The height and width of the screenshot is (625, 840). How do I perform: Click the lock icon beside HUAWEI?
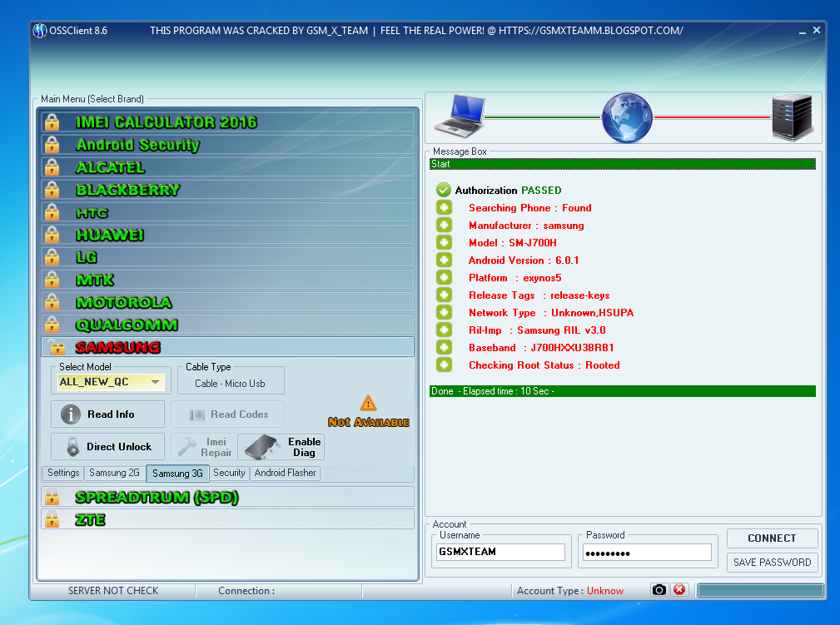(x=52, y=235)
